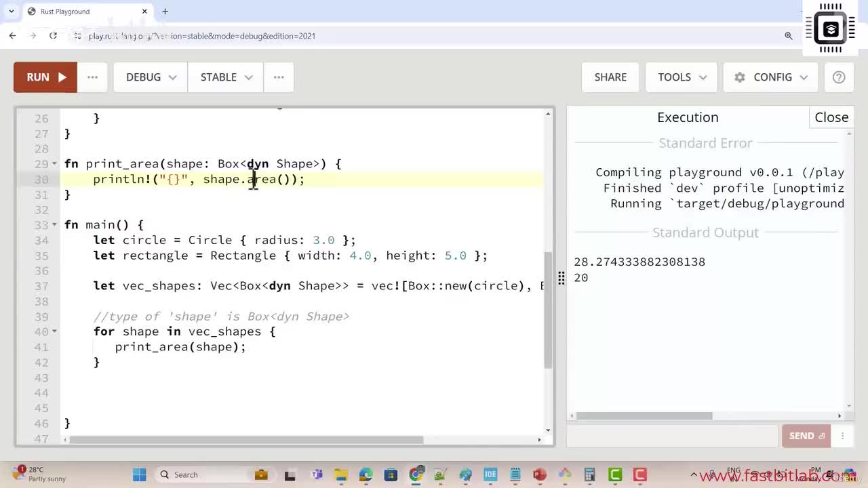Click the zoom magnifier icon in address bar
This screenshot has width=868, height=488.
pyautogui.click(x=788, y=36)
